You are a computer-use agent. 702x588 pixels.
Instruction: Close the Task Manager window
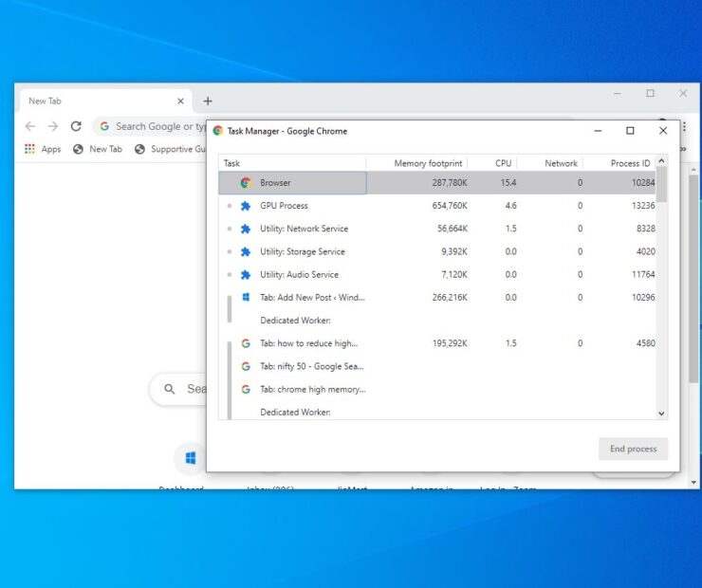663,131
